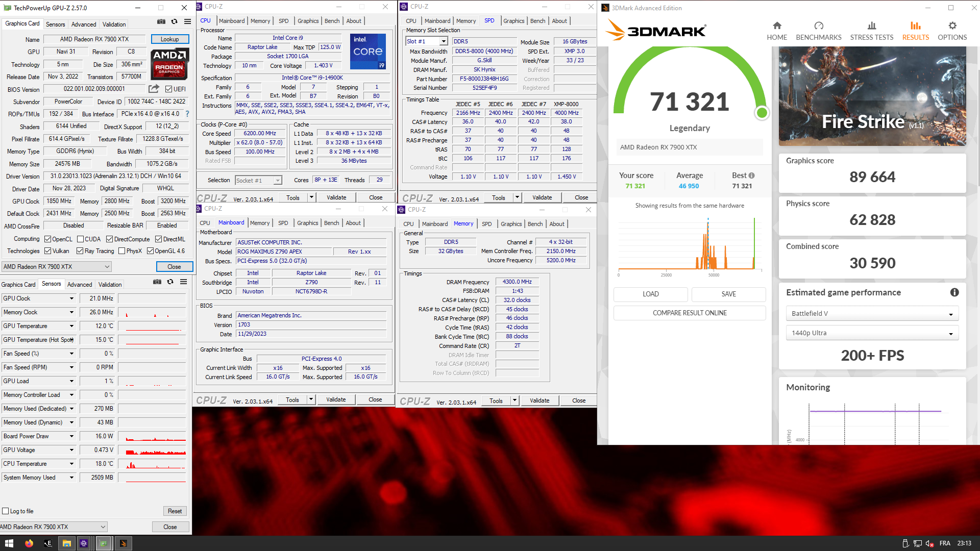Open the GPU-Z hamburger menu at top
The image size is (980, 551).
pyautogui.click(x=188, y=21)
